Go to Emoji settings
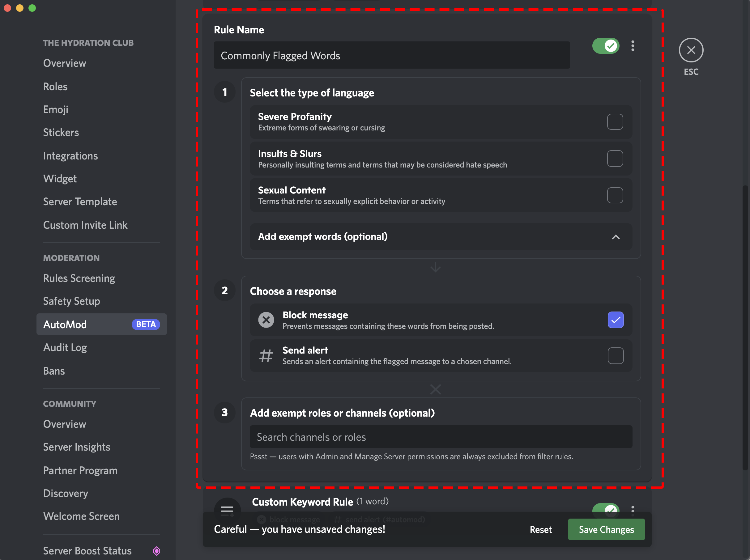Screen dimensions: 750x560 (x=56, y=109)
